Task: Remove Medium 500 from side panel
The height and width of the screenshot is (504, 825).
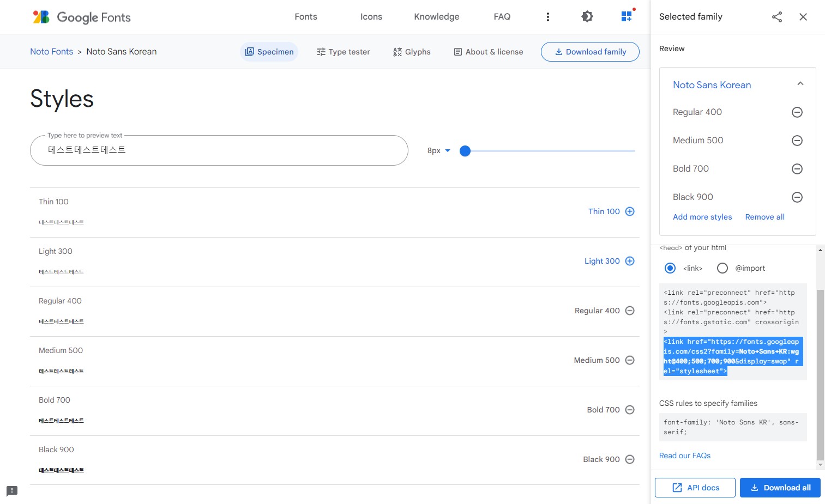Action: [797, 141]
